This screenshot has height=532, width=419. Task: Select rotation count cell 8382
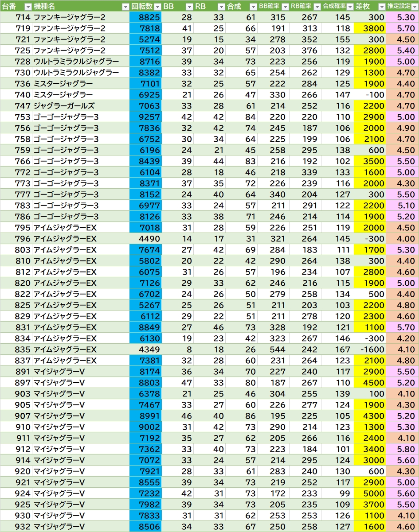coord(145,73)
